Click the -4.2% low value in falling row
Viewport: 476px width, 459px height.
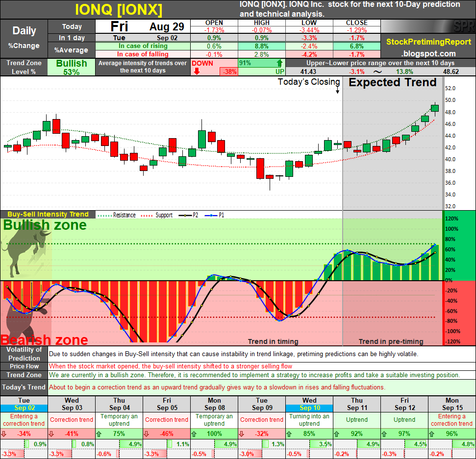click(309, 54)
